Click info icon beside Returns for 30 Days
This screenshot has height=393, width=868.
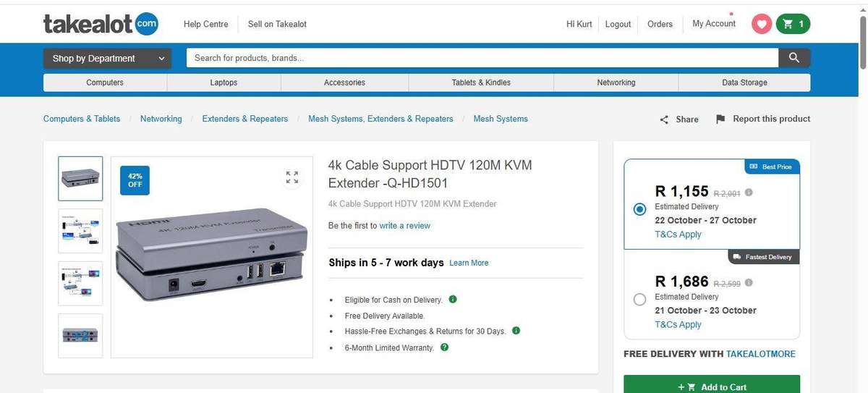pyautogui.click(x=516, y=331)
